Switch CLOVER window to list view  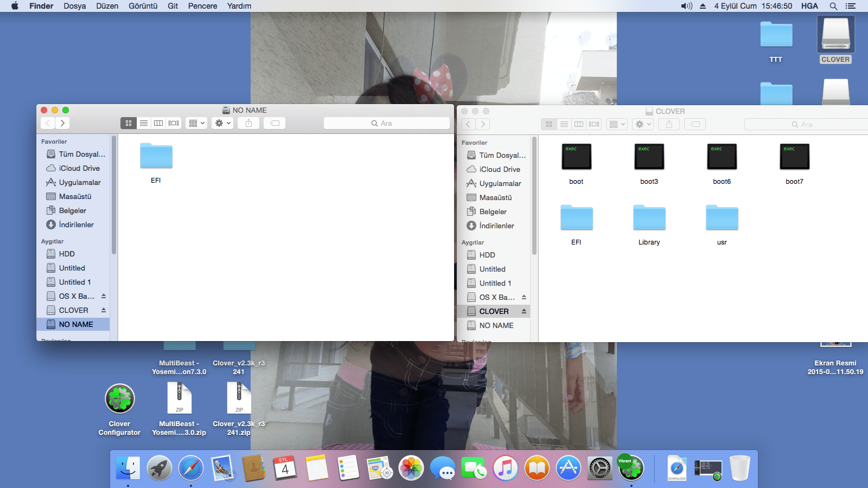coord(564,124)
